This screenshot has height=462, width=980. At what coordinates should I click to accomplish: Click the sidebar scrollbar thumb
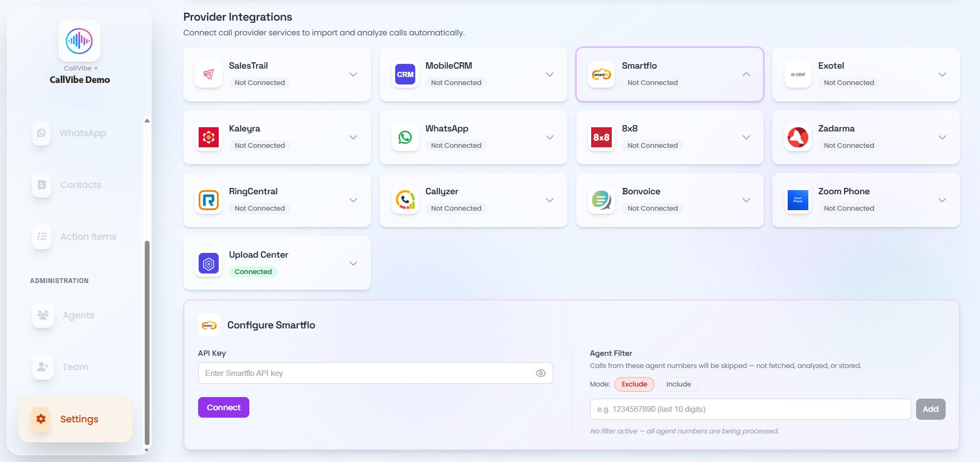point(147,343)
